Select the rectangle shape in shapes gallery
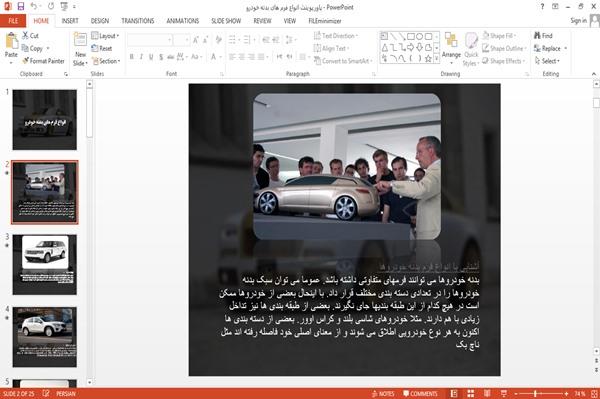This screenshot has height=399, width=600. [x=411, y=36]
